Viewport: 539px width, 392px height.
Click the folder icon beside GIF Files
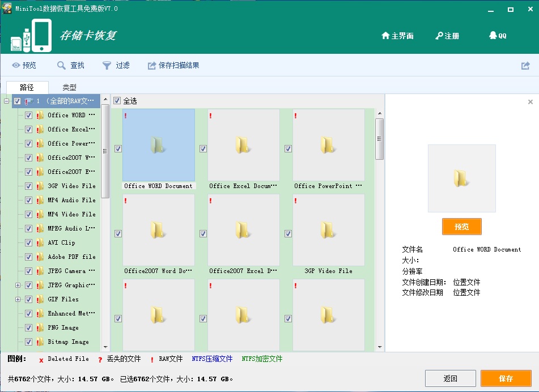tap(40, 299)
